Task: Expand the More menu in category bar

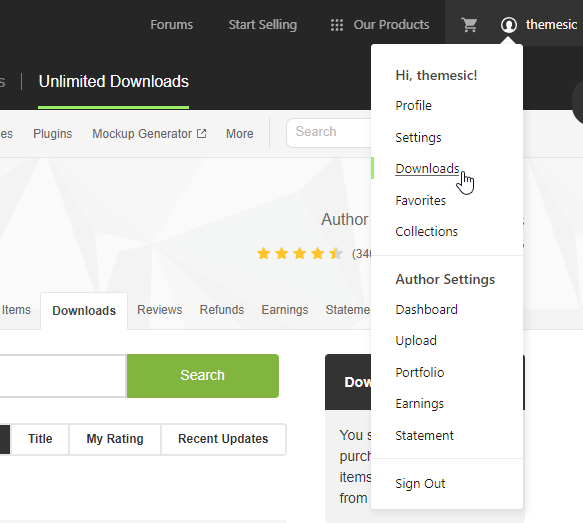Action: point(239,133)
